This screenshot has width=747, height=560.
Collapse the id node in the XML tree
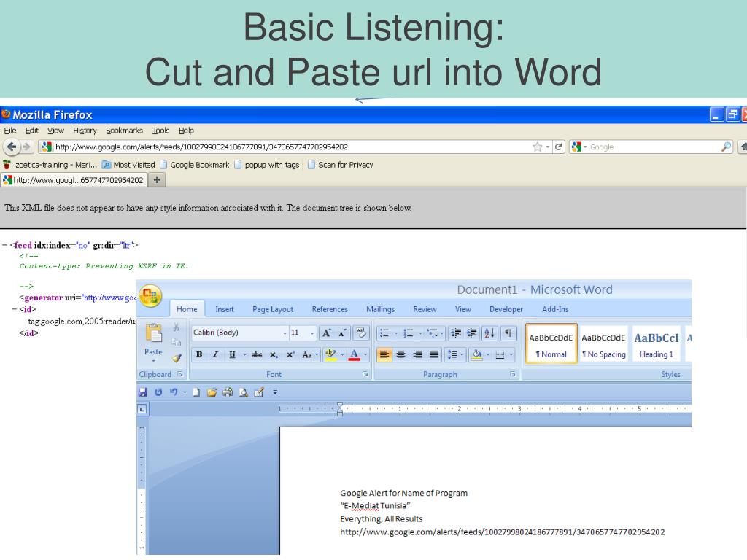15,309
